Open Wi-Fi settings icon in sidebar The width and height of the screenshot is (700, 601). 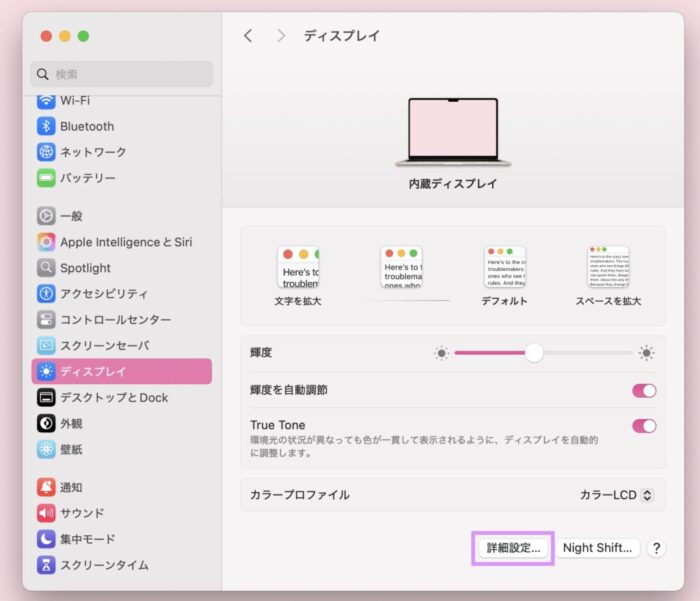point(46,101)
